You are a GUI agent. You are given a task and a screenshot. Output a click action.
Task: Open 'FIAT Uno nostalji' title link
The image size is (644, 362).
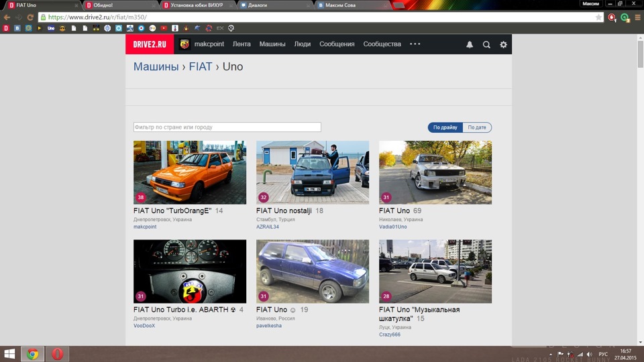[x=284, y=210]
